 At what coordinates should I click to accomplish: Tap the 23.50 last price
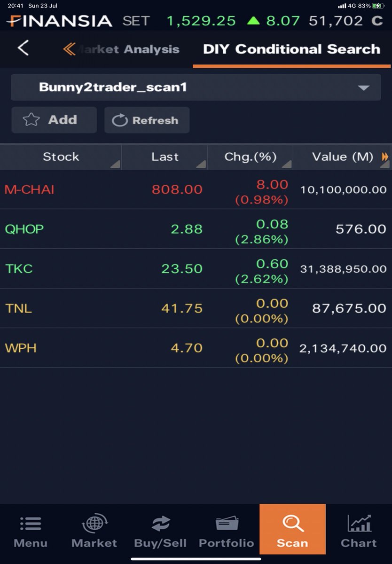(x=182, y=268)
